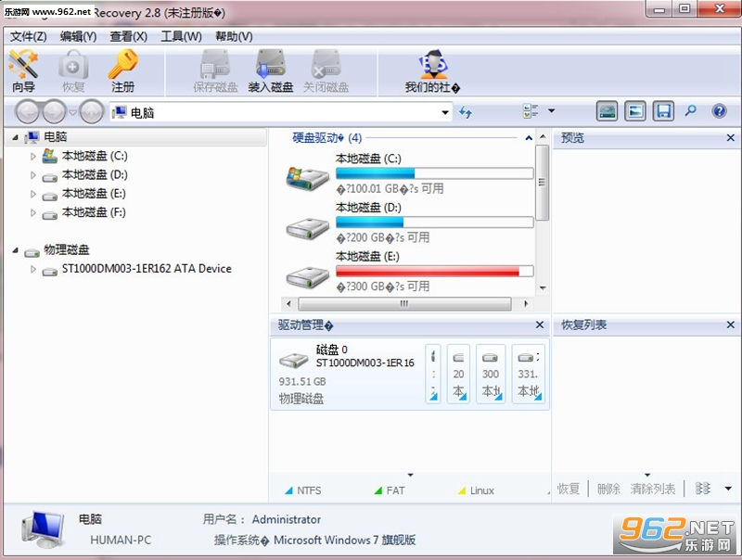The height and width of the screenshot is (560, 742).
Task: Select the 300 partition block in drive manager
Action: coord(491,374)
